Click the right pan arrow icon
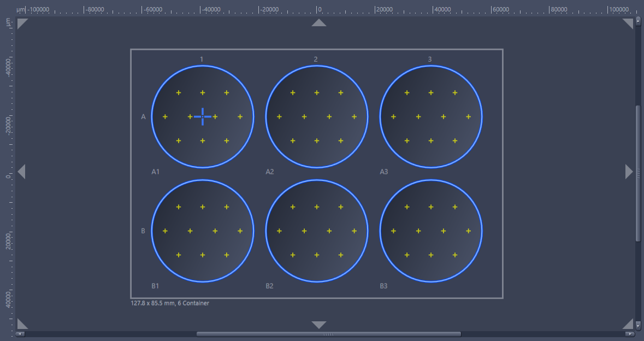 [629, 171]
